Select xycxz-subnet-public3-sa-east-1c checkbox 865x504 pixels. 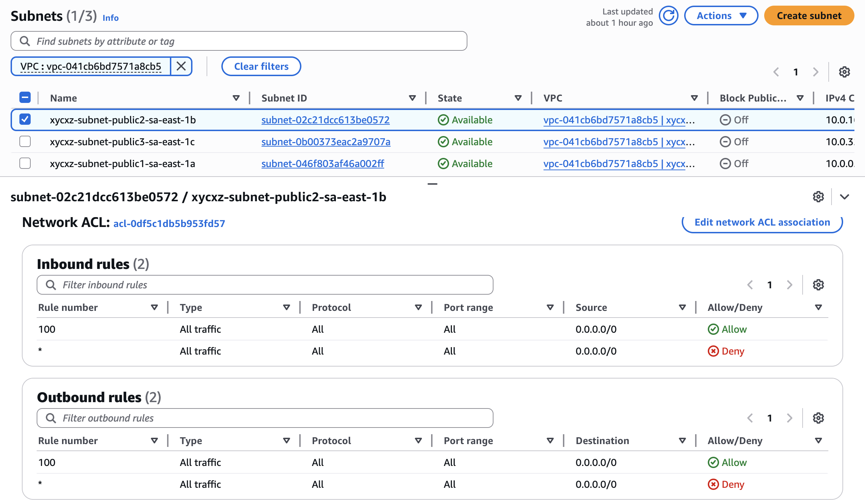click(x=25, y=141)
